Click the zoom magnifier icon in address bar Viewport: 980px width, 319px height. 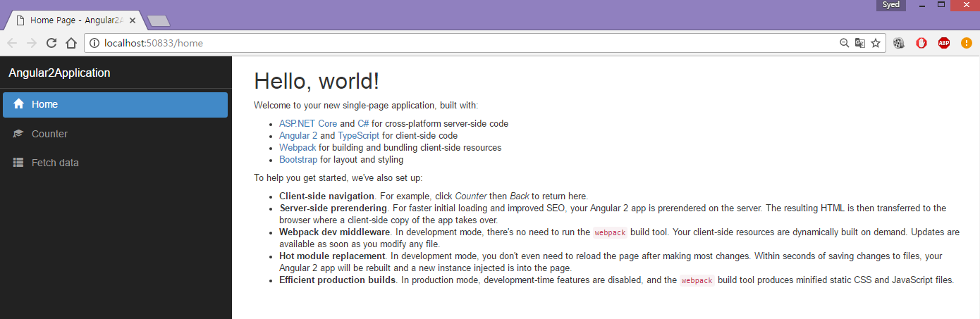[844, 43]
